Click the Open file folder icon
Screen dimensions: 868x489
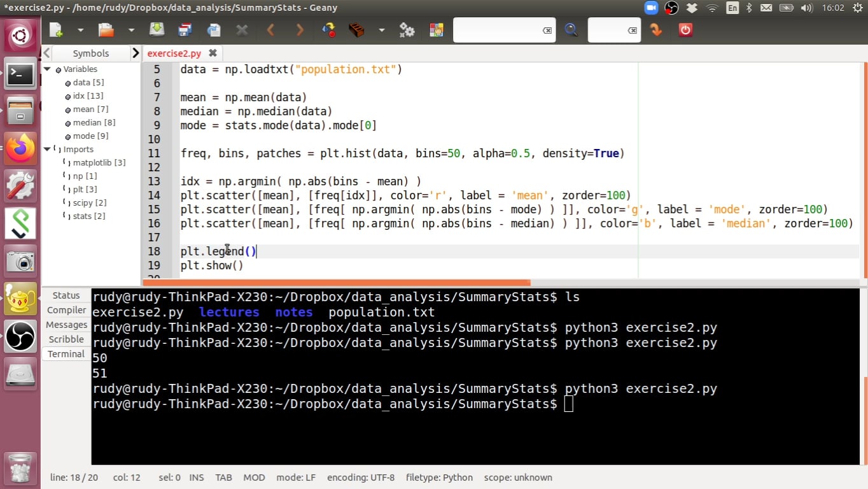(x=106, y=30)
